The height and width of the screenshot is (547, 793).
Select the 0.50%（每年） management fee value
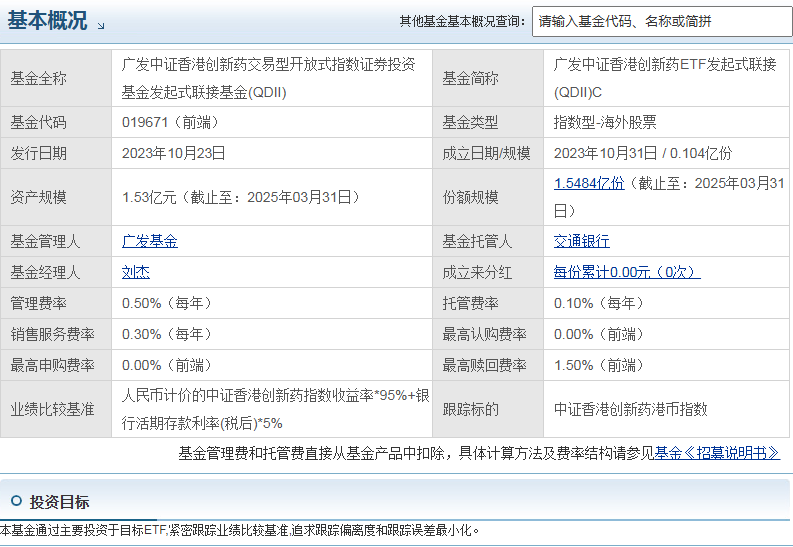coord(167,303)
